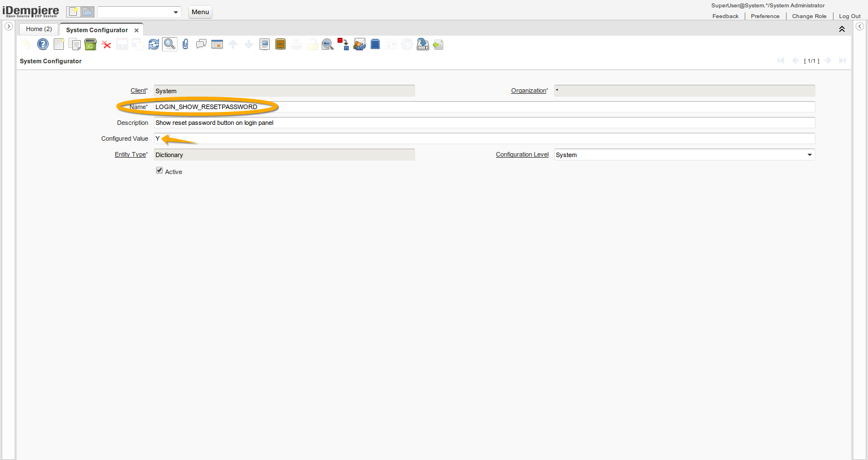Click the Refresh record icon

point(154,44)
